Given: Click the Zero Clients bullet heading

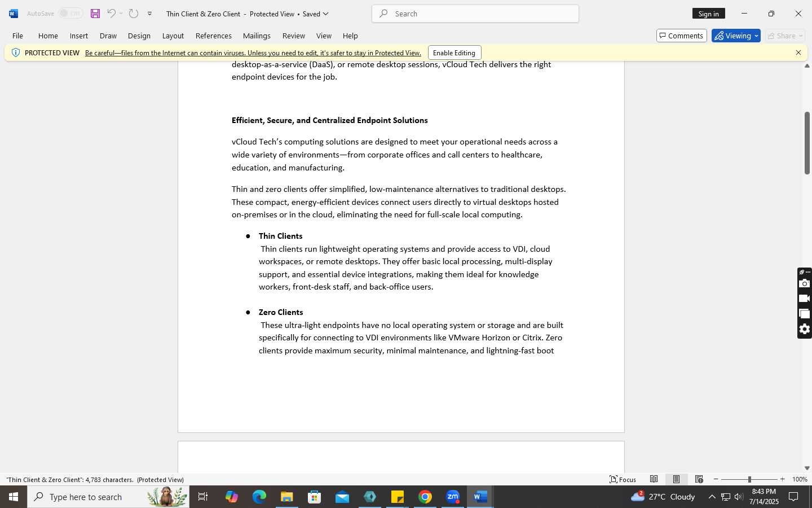Looking at the screenshot, I should (281, 312).
